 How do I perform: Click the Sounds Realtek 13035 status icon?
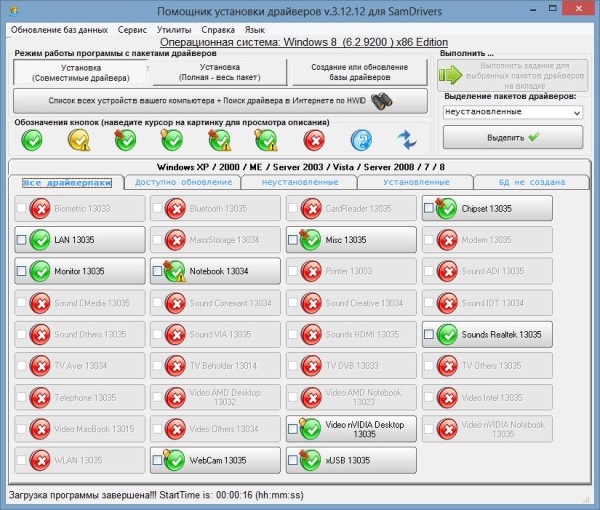[x=447, y=334]
